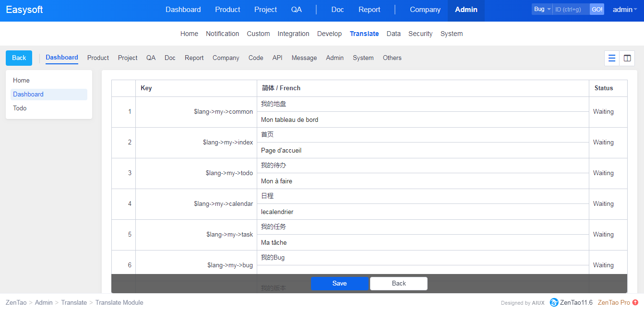
Task: Expand the admin user menu
Action: pos(625,10)
